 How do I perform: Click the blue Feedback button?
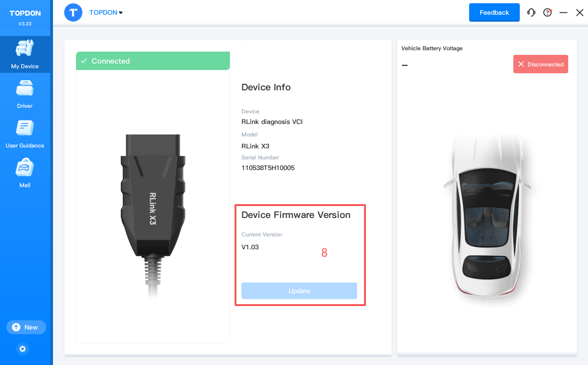pyautogui.click(x=494, y=12)
